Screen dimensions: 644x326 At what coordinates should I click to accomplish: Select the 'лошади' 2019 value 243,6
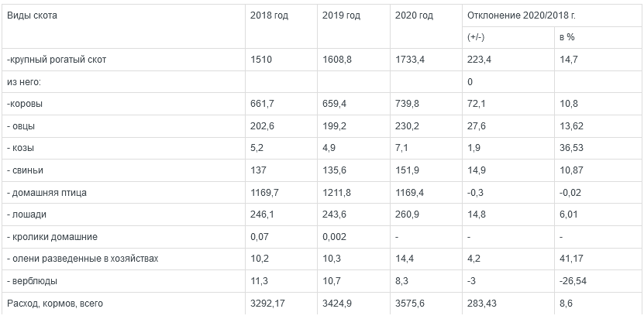click(x=335, y=214)
